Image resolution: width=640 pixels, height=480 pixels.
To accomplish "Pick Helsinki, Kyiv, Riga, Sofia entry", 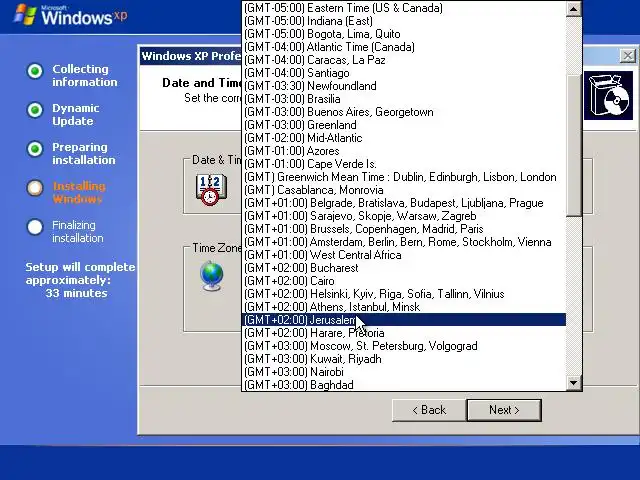I will 404,294.
